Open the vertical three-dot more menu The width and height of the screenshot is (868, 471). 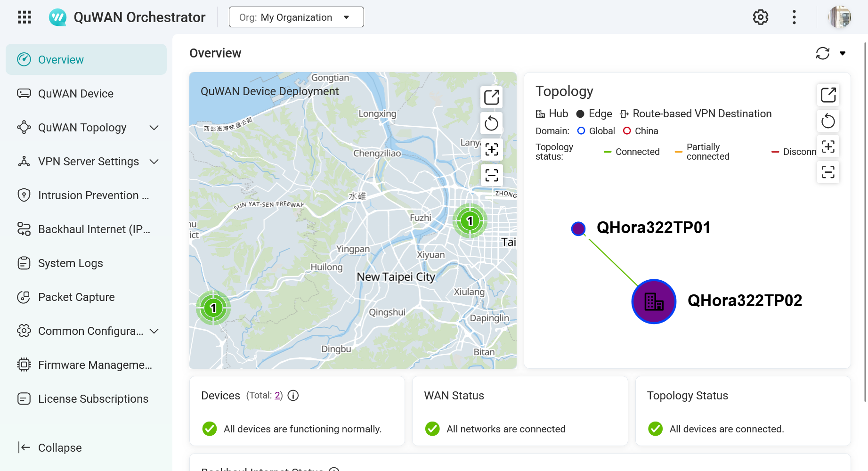coord(794,17)
